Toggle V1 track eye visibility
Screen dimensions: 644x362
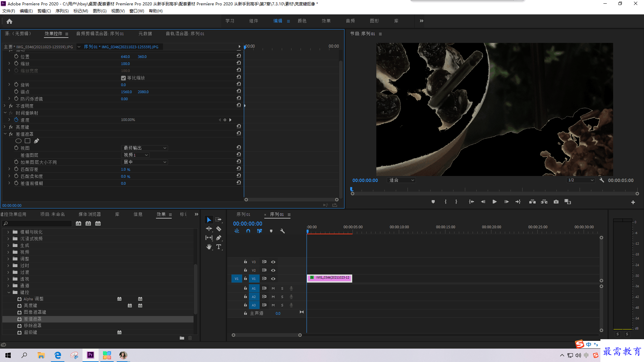pyautogui.click(x=273, y=279)
